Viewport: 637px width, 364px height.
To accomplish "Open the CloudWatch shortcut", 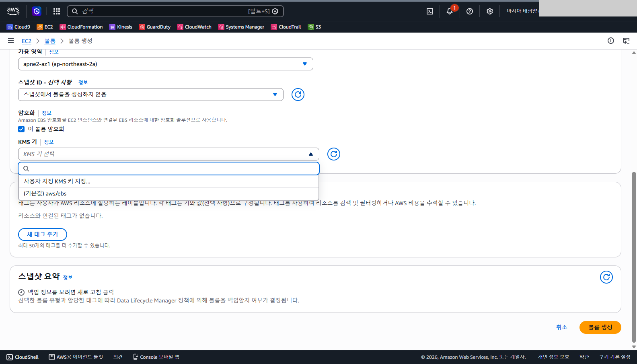I will [194, 27].
